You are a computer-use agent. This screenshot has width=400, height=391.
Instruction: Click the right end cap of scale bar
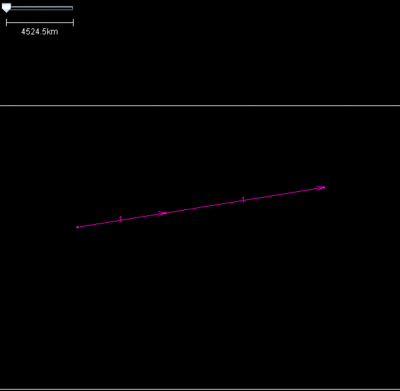[x=73, y=23]
